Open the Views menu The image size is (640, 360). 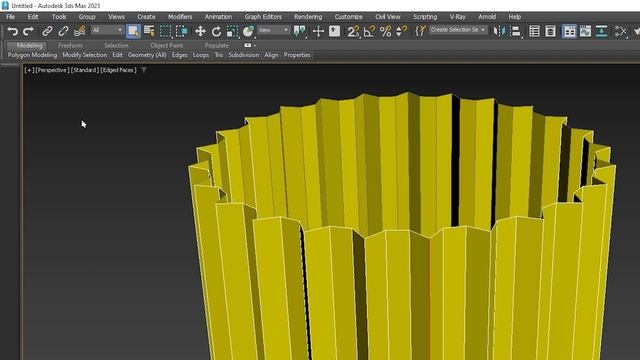point(116,17)
